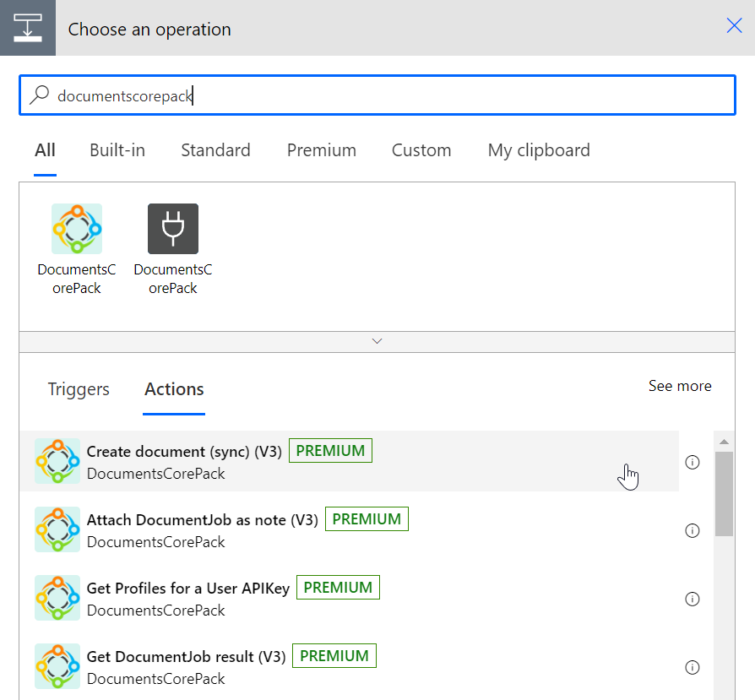Close the Choose an operation panel
Screen dimensions: 755x700
click(734, 25)
